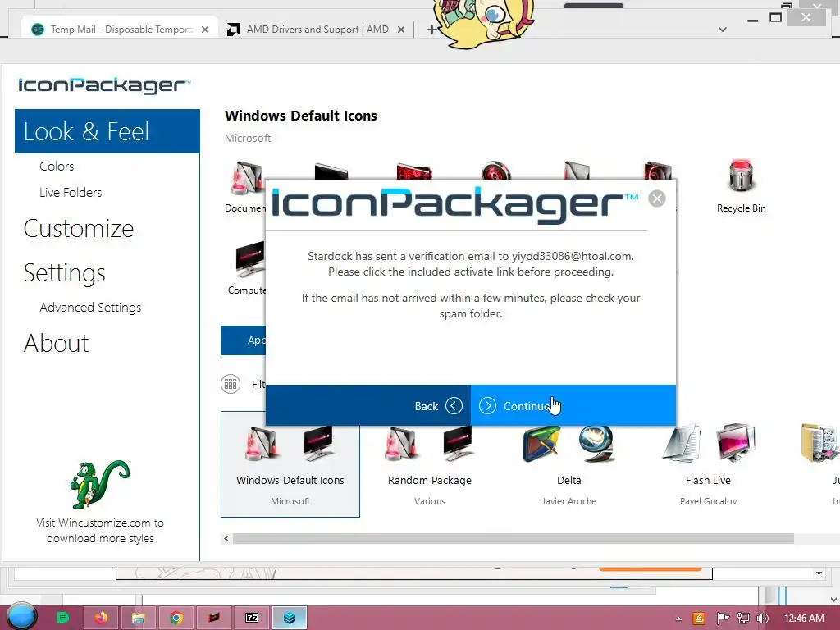840x630 pixels.
Task: Select the Random Package thumbnail
Action: [430, 464]
